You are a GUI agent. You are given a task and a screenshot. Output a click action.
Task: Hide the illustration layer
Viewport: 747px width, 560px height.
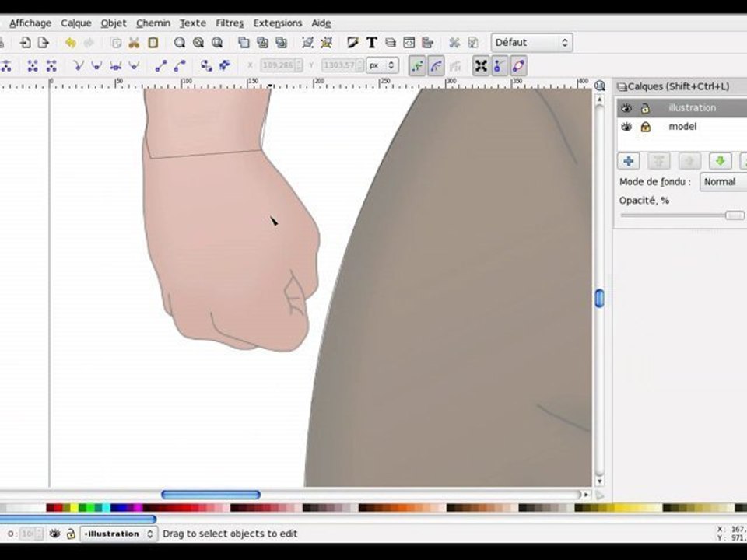coord(626,108)
